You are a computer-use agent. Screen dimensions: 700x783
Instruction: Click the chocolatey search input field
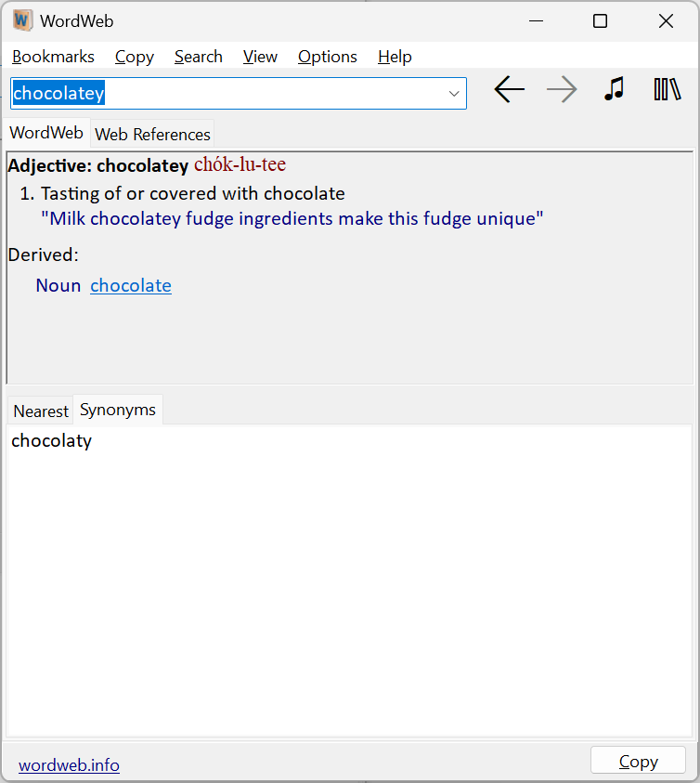(239, 94)
